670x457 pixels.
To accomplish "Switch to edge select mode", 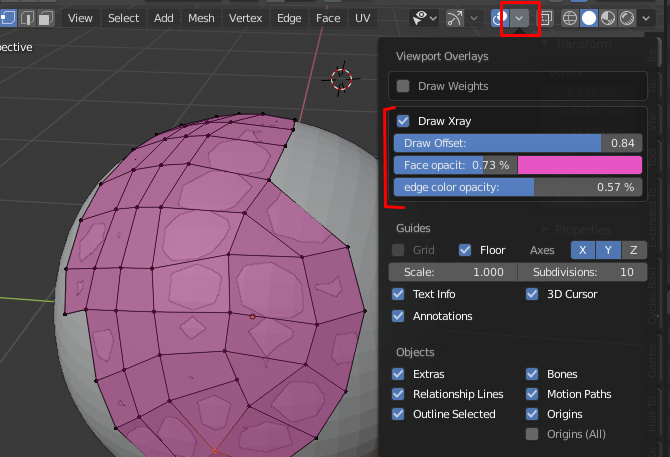I will point(29,18).
